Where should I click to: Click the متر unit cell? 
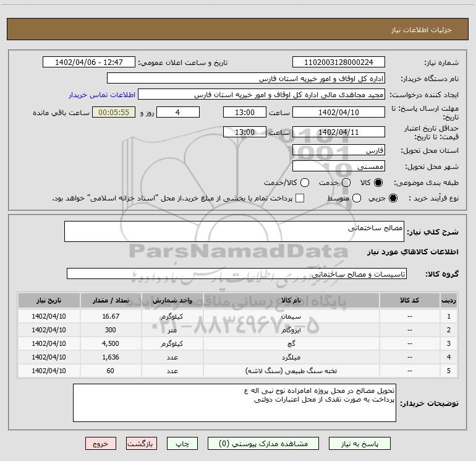(172, 330)
